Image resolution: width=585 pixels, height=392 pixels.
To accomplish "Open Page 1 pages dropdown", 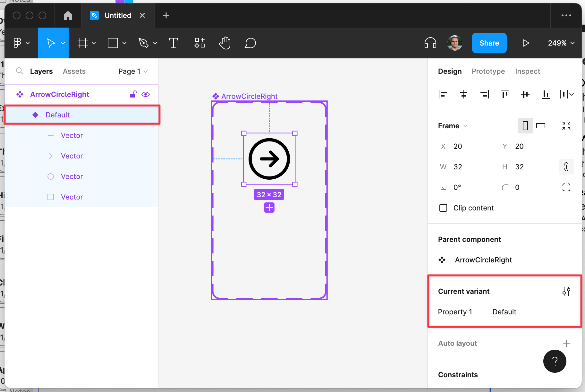I will coord(133,71).
